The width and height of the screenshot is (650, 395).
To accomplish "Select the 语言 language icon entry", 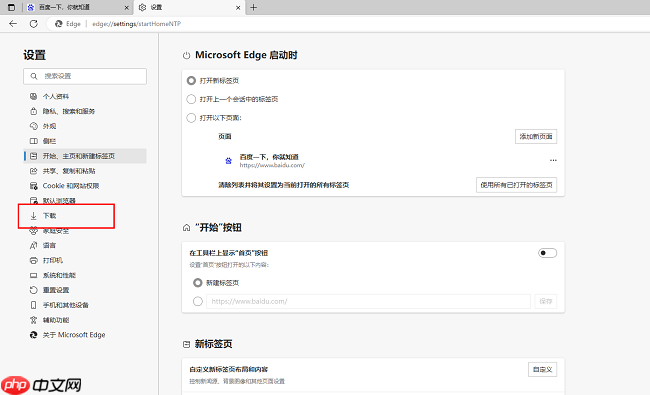I will 34,246.
